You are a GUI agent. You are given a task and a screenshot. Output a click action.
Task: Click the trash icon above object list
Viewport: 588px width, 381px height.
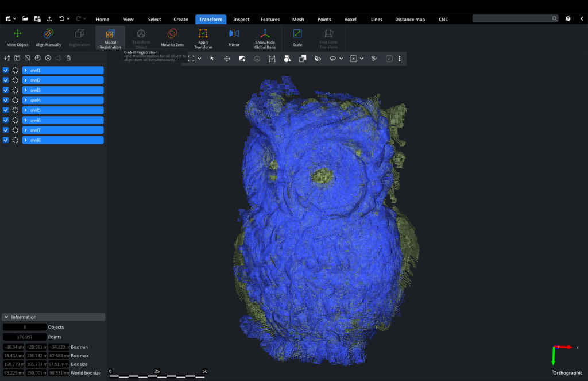(x=69, y=58)
